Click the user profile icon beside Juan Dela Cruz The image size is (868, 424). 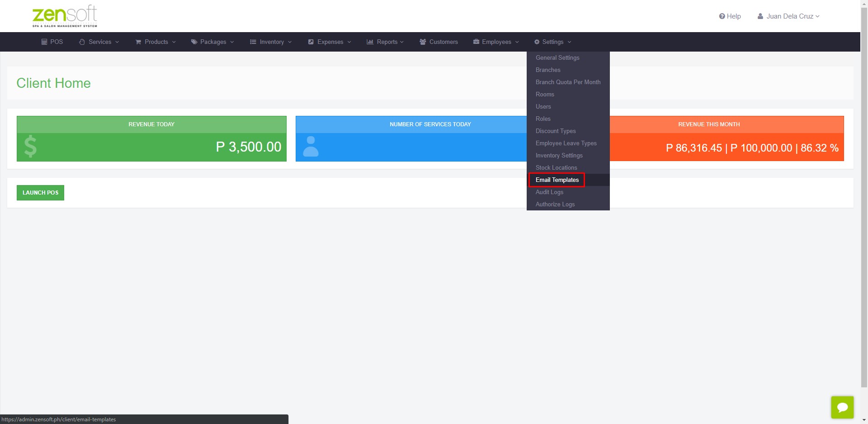click(760, 16)
